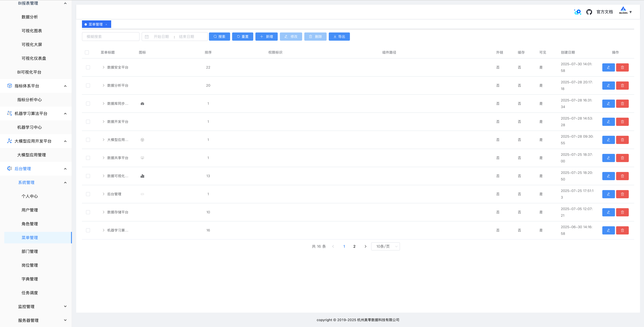Click the blue logo icon near GitHub
The width and height of the screenshot is (644, 327).
pyautogui.click(x=578, y=12)
